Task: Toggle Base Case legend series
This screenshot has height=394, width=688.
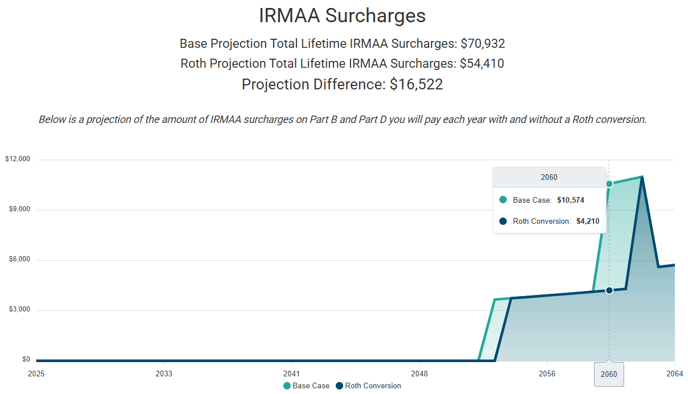Action: [x=306, y=386]
